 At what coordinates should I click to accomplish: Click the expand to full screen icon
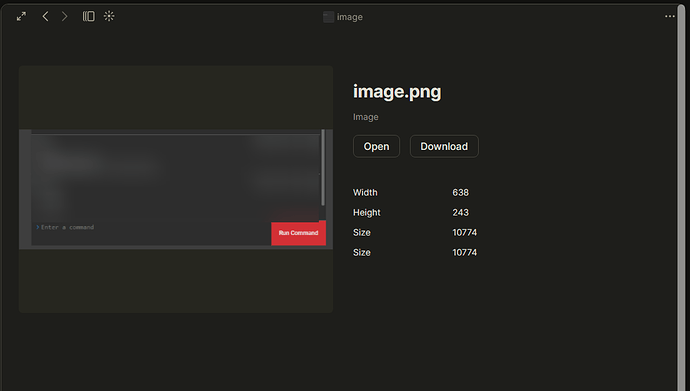21,17
